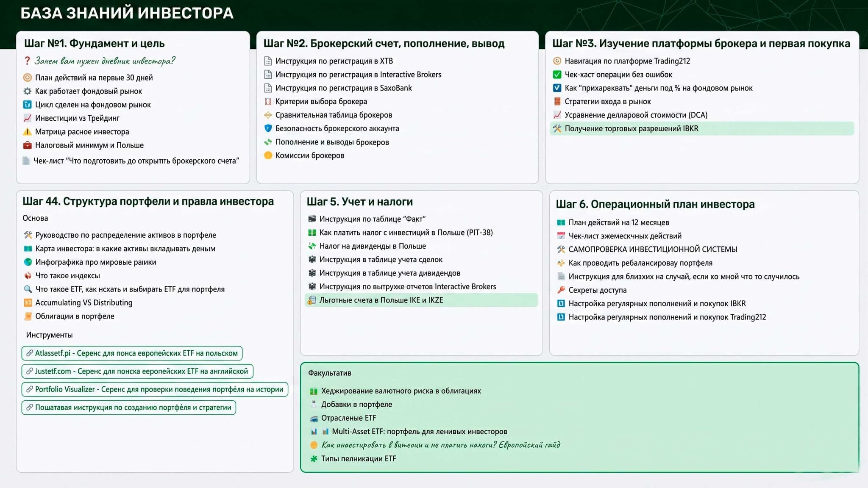Viewport: 868px width, 488px height.
Task: Click the calendar icon beside "Чек-лист эжемескчных действий"
Action: [561, 236]
